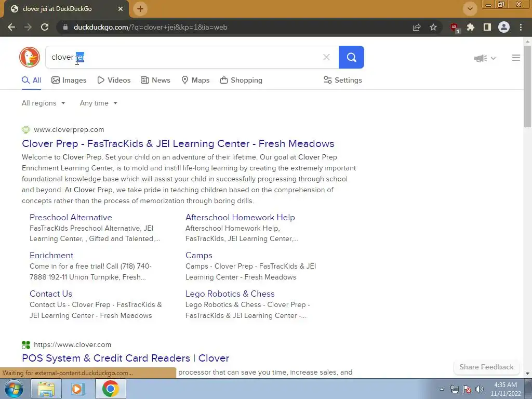This screenshot has width=532, height=399.
Task: Click the padlock site info icon
Action: tap(65, 27)
